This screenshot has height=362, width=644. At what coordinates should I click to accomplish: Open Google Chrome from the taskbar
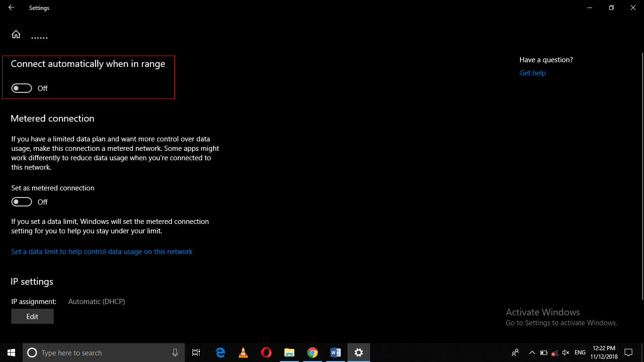point(312,352)
